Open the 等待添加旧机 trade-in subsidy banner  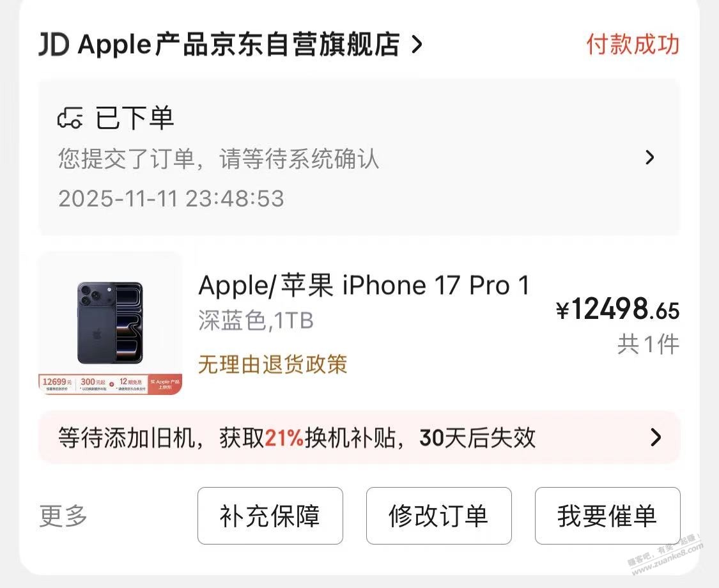coord(359,438)
